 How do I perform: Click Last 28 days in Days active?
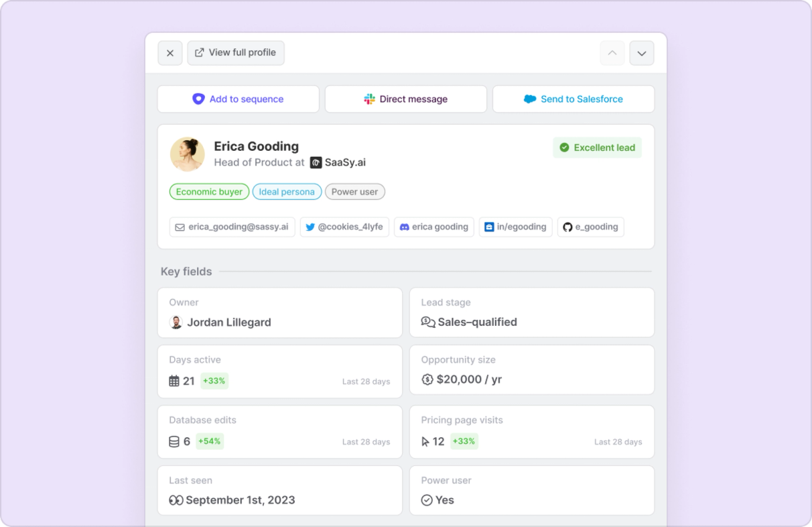click(366, 382)
